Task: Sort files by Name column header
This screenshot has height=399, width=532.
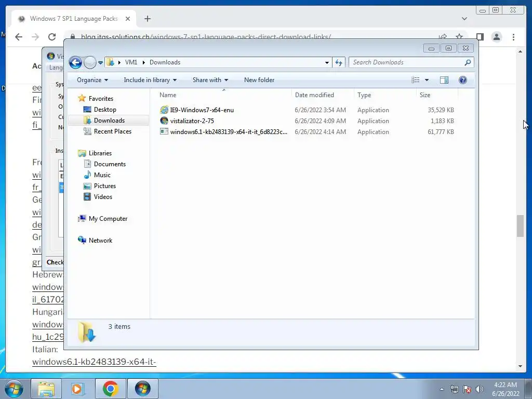Action: 224,95
